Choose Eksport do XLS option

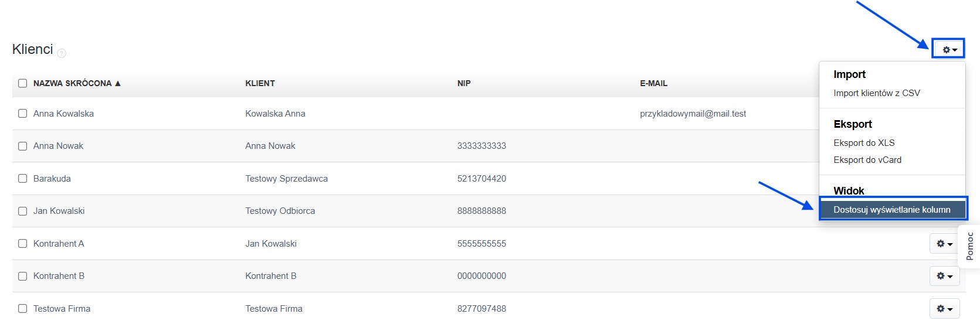864,143
